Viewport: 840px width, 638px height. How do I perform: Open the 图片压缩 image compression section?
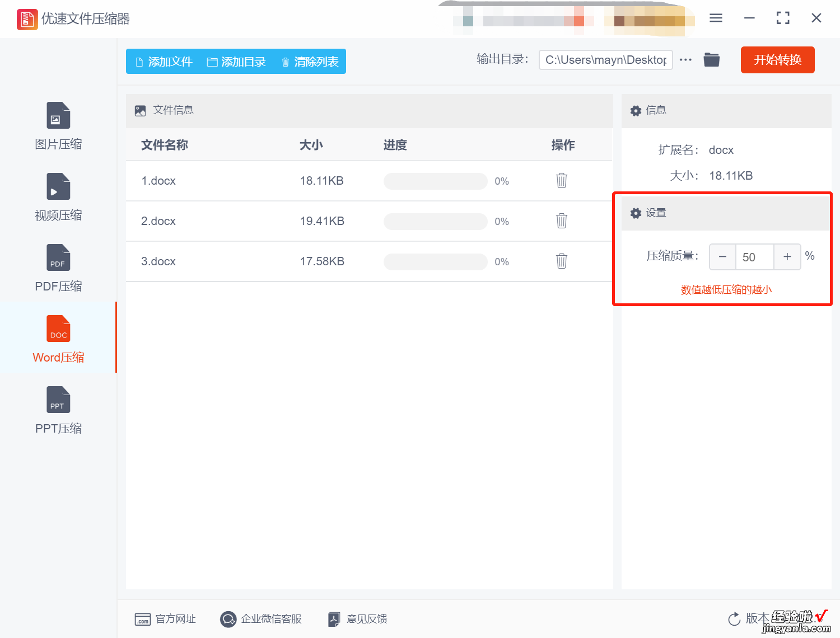coord(58,126)
